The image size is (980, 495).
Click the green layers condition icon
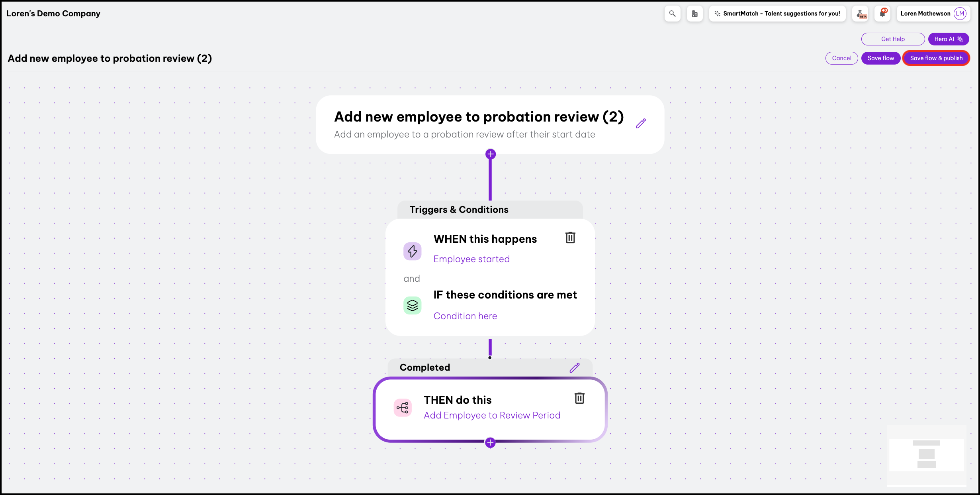coord(413,306)
